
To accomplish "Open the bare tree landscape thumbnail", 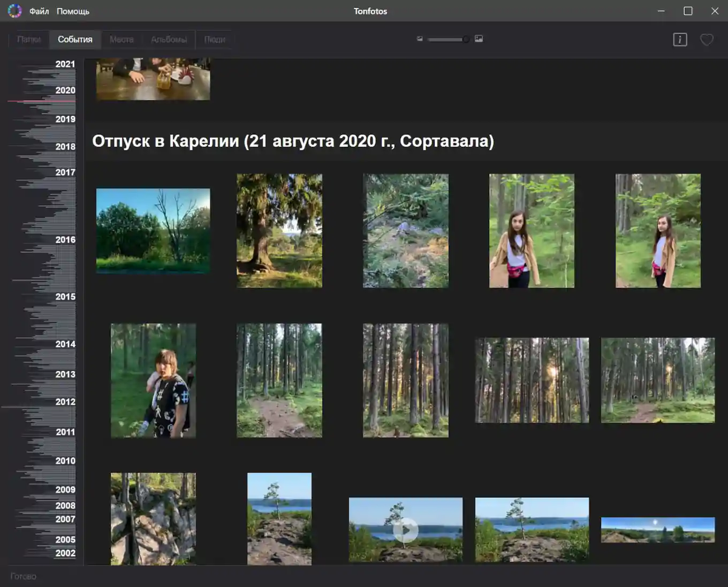I will click(153, 231).
